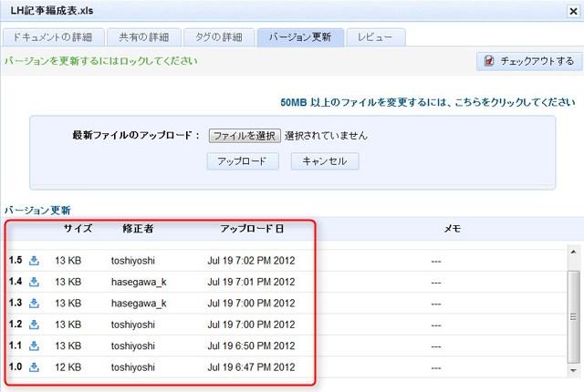Image resolution: width=584 pixels, height=392 pixels.
Task: Click the date Jul 19 6:50 PM 2012
Action: click(252, 346)
